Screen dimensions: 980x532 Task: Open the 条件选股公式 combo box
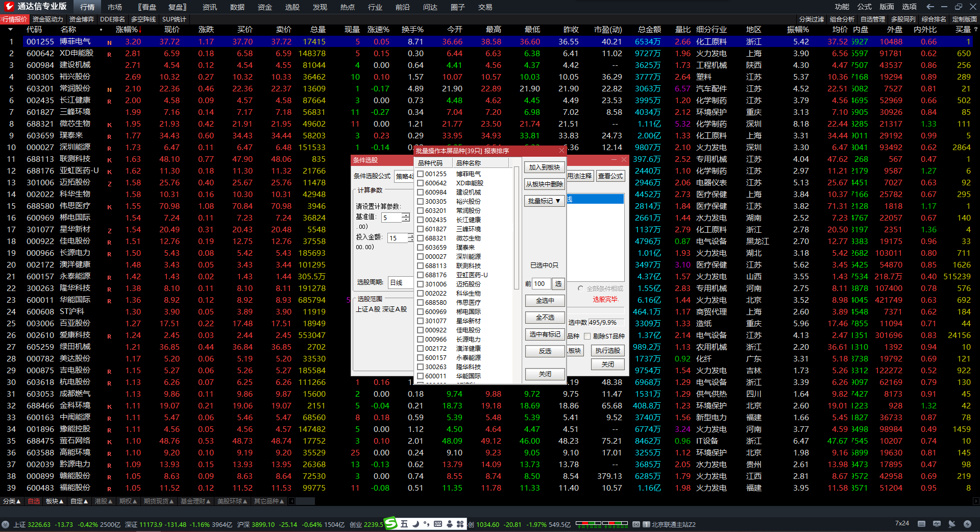[x=404, y=176]
